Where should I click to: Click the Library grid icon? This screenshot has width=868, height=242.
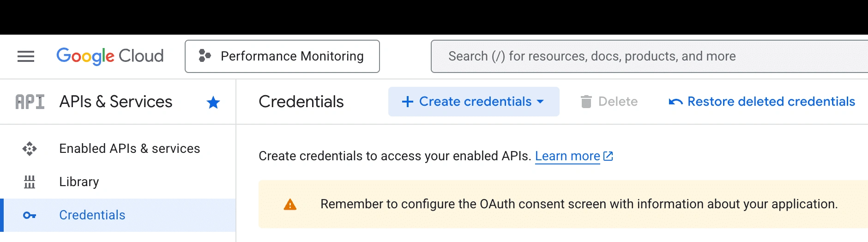[x=30, y=182]
